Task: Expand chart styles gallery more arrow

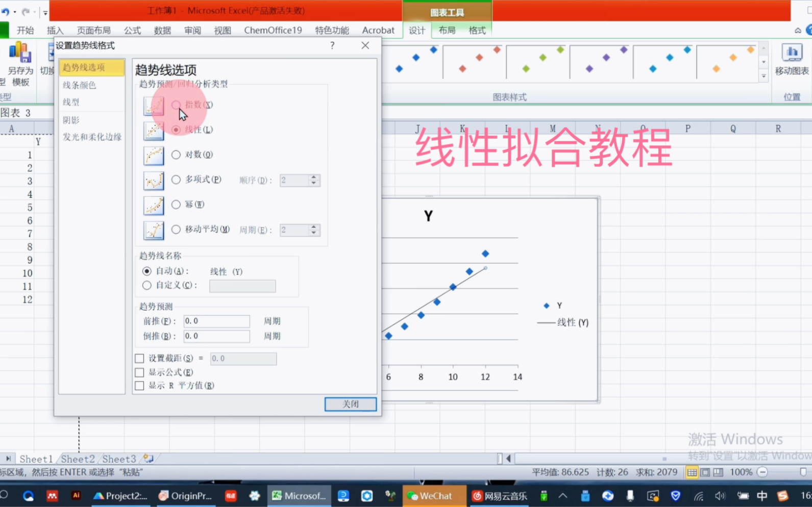Action: [x=764, y=76]
